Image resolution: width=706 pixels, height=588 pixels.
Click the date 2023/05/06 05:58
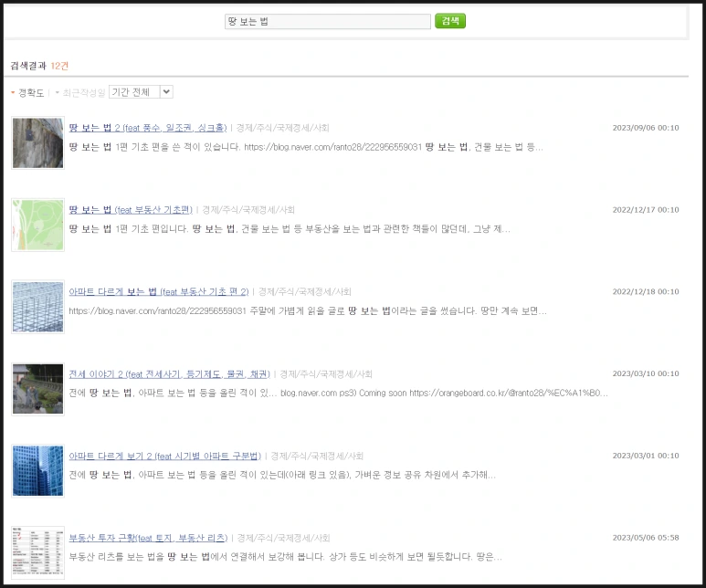pos(646,538)
